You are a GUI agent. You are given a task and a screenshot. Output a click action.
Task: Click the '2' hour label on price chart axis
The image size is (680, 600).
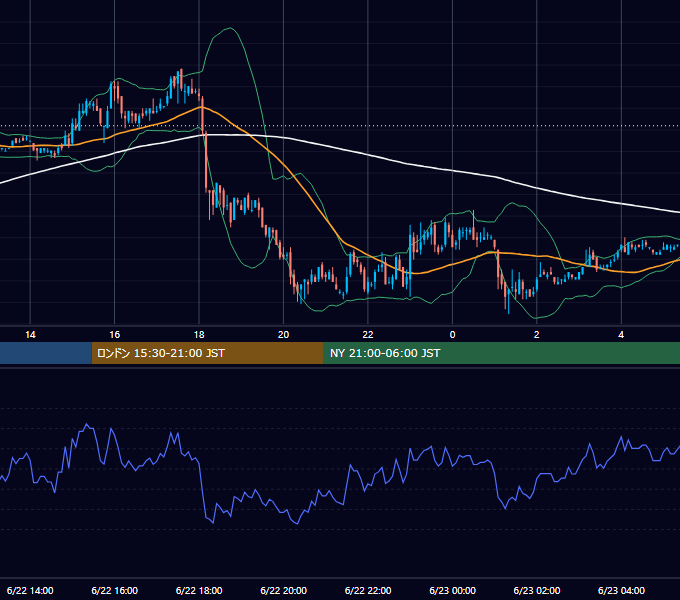pos(536,335)
